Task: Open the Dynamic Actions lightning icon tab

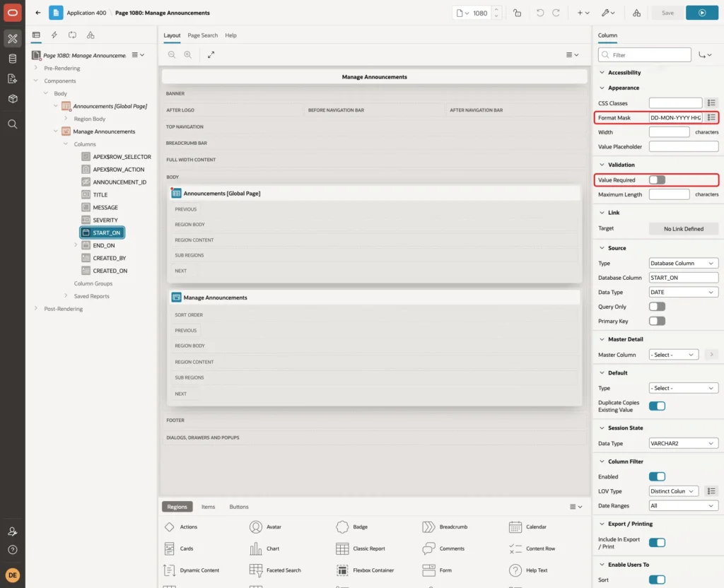Action: tap(54, 35)
